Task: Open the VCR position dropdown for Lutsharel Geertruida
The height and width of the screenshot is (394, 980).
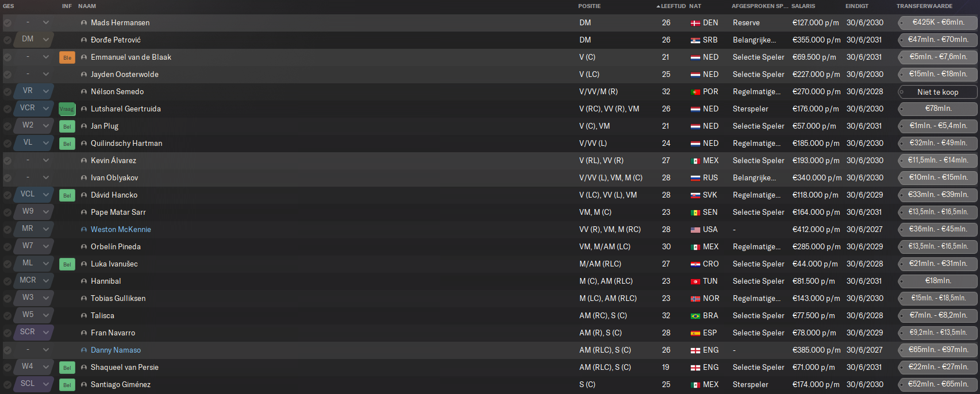Action: (x=46, y=109)
